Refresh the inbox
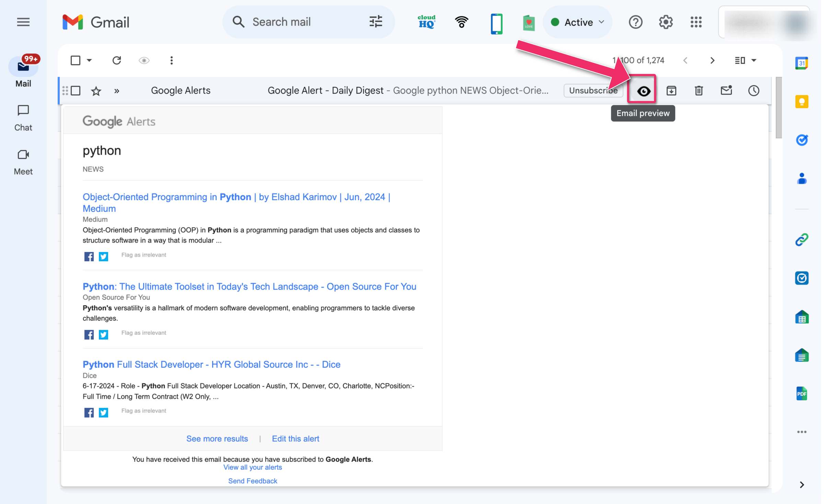 coord(117,60)
